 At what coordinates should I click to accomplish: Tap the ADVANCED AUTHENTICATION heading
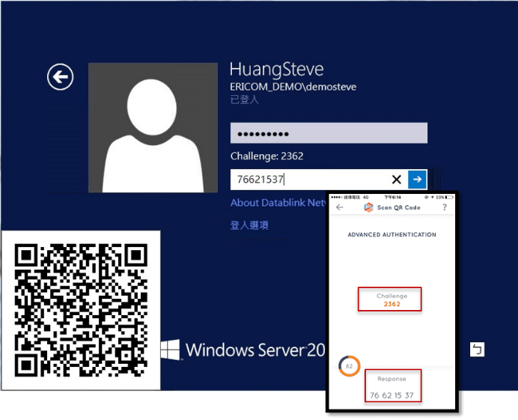391,234
